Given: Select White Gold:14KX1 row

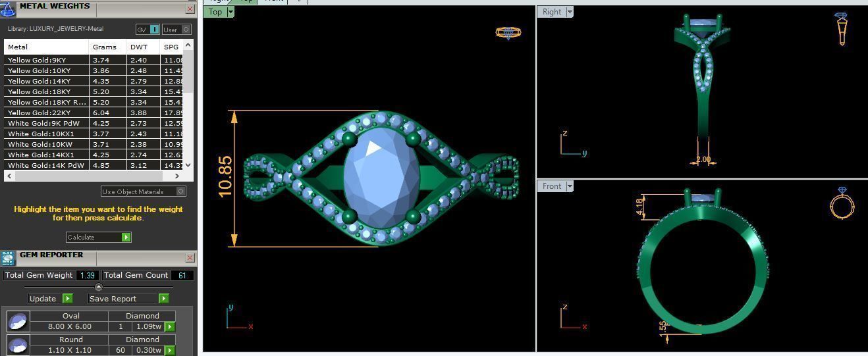Looking at the screenshot, I should click(x=94, y=155).
